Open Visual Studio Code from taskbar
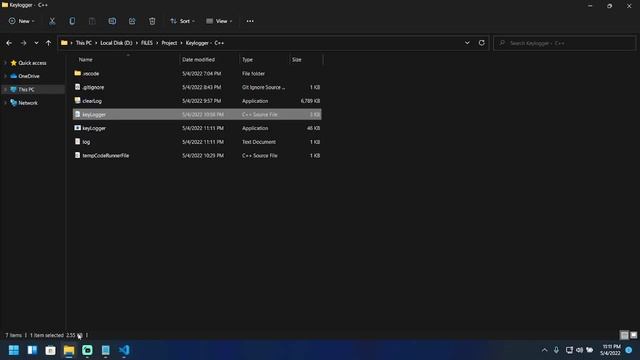This screenshot has width=640, height=360. [x=124, y=350]
